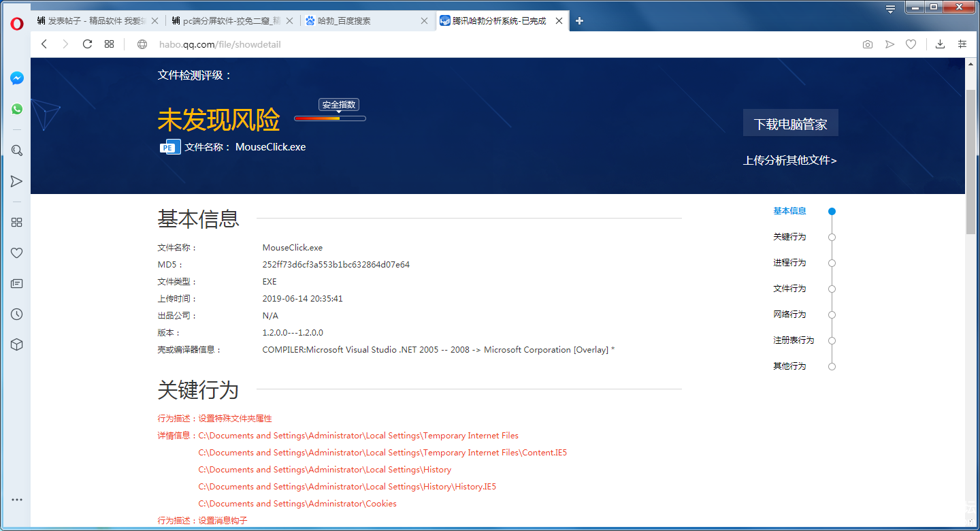Open the 上传分析其他文件 link
Screen dimensions: 980x531
point(790,161)
